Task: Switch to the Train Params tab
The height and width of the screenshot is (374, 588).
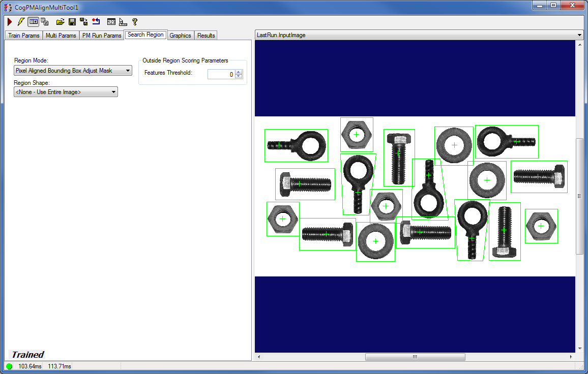Action: point(23,35)
